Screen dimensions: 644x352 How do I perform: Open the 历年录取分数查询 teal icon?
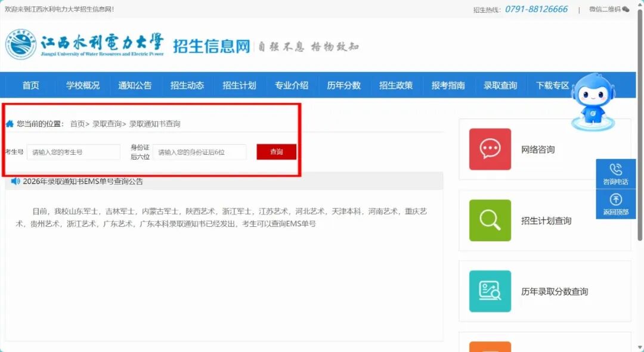(x=490, y=291)
